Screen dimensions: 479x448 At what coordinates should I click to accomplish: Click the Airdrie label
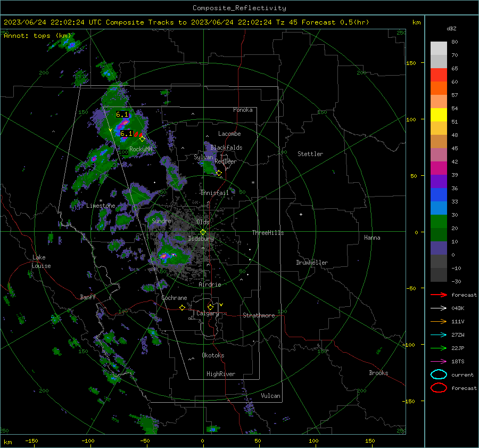(x=210, y=284)
